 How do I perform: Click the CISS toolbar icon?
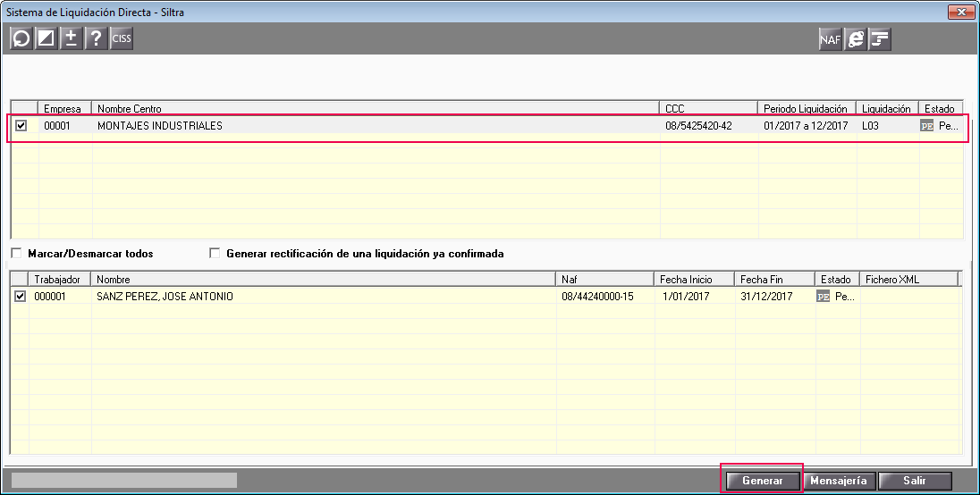(x=122, y=38)
